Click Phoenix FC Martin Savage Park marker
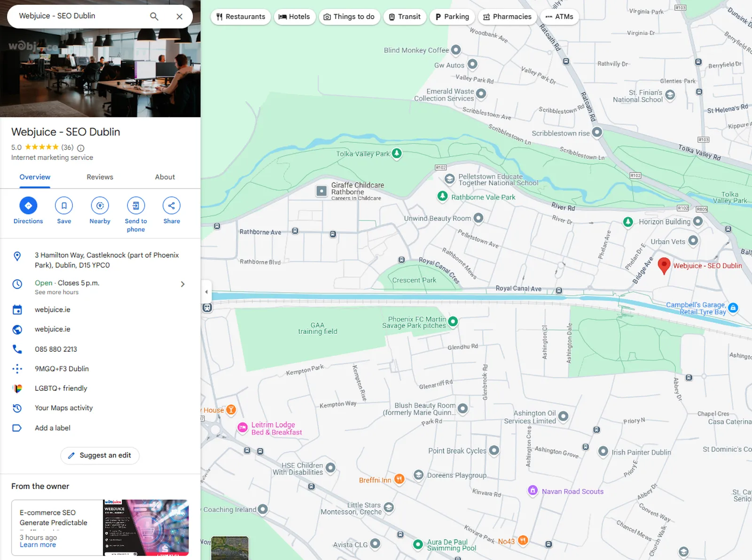 (x=453, y=322)
